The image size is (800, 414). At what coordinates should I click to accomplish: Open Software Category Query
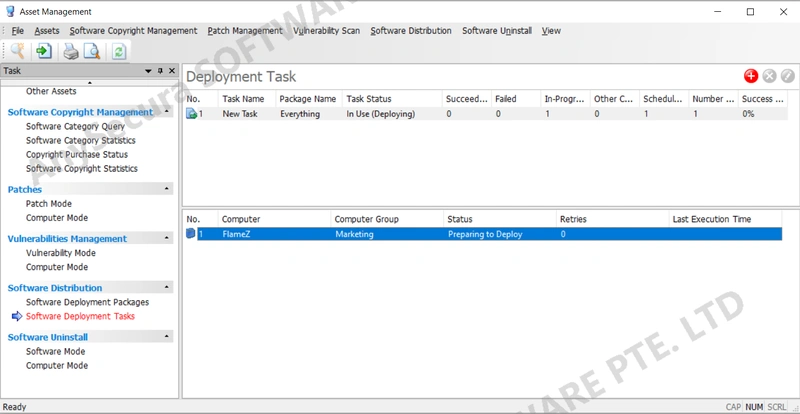[76, 126]
